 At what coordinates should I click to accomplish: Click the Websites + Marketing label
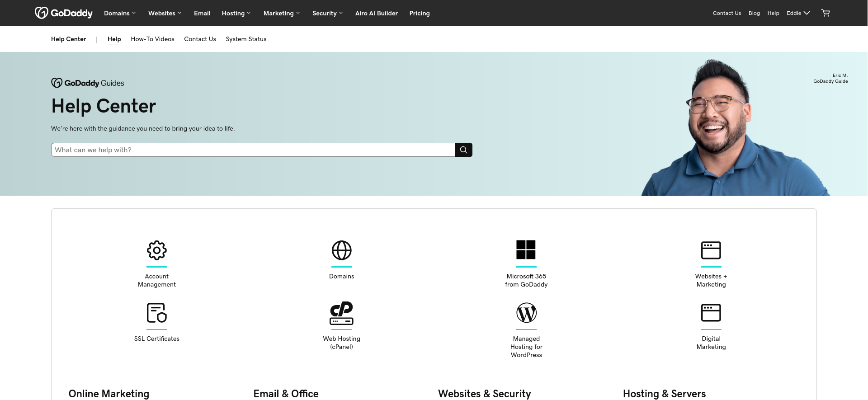(x=711, y=280)
